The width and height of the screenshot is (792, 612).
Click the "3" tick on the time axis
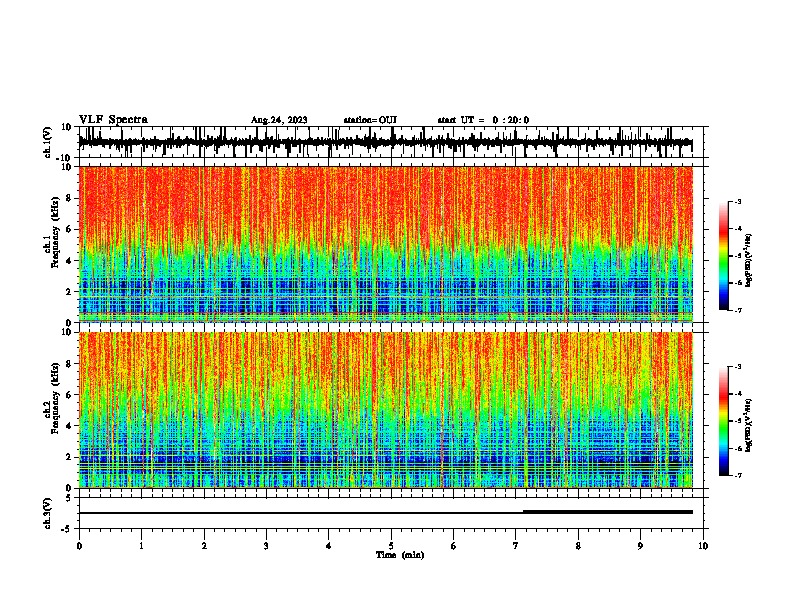click(266, 546)
